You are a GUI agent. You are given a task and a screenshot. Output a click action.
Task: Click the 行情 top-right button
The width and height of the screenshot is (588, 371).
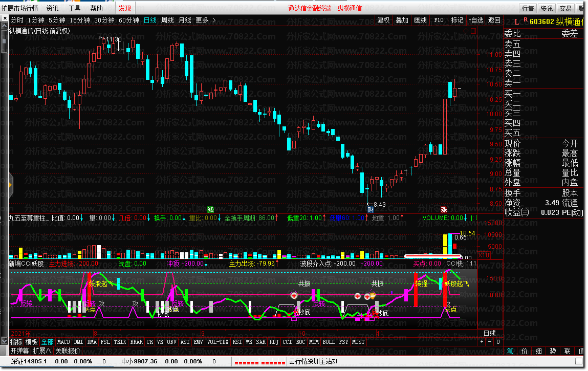coord(528,8)
